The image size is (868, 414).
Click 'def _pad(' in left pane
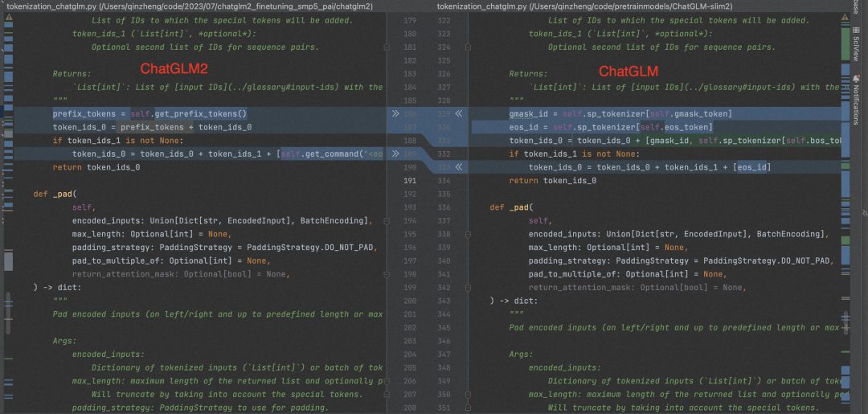(x=55, y=194)
